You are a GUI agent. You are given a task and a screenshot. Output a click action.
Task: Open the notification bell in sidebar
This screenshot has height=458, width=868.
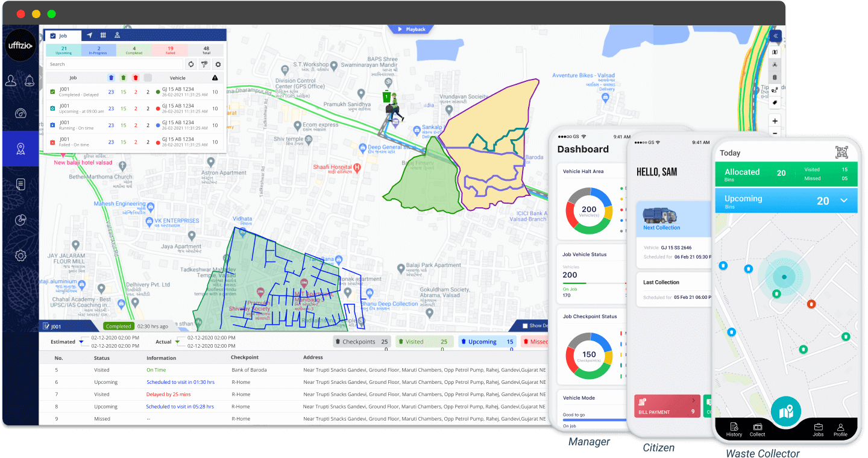[x=30, y=81]
